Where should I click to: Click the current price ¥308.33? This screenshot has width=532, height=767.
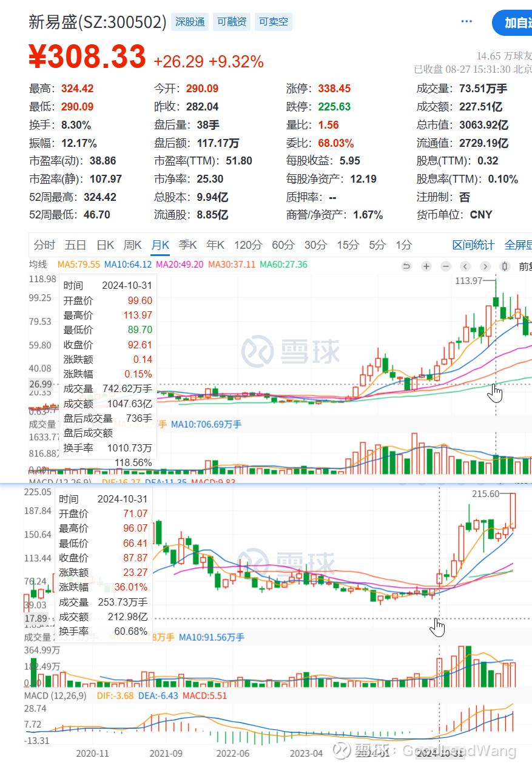(x=87, y=57)
